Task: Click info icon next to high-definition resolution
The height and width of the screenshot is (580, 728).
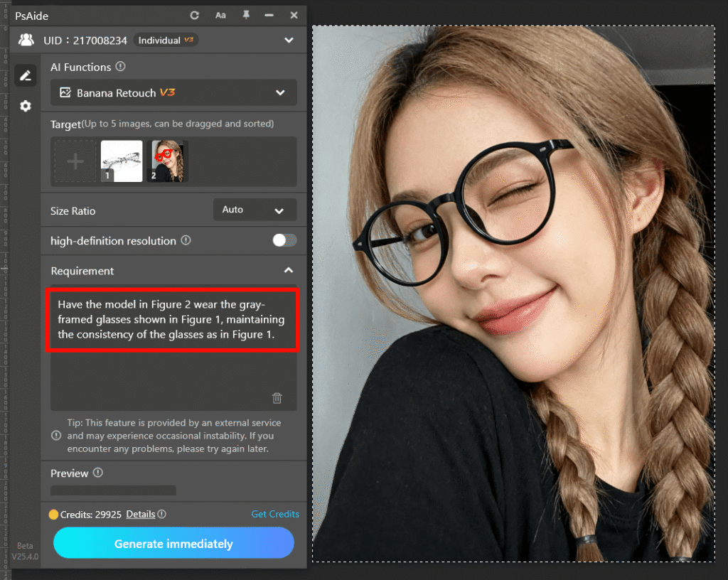Action: pos(186,240)
